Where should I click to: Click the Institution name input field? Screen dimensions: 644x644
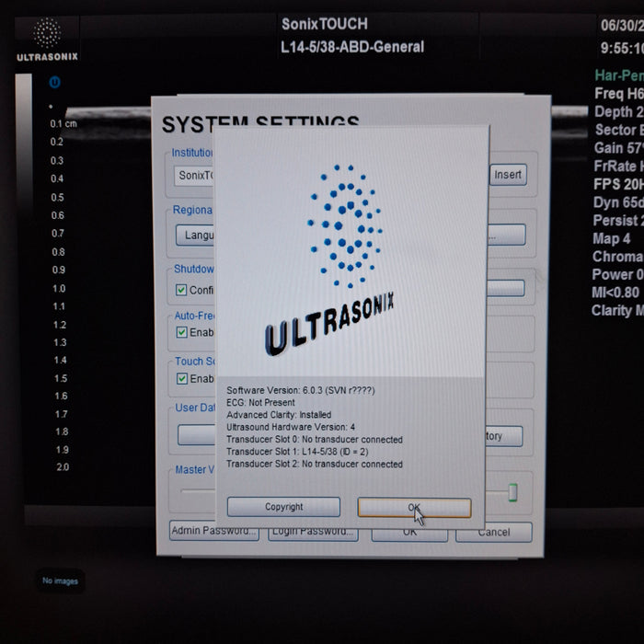[194, 176]
